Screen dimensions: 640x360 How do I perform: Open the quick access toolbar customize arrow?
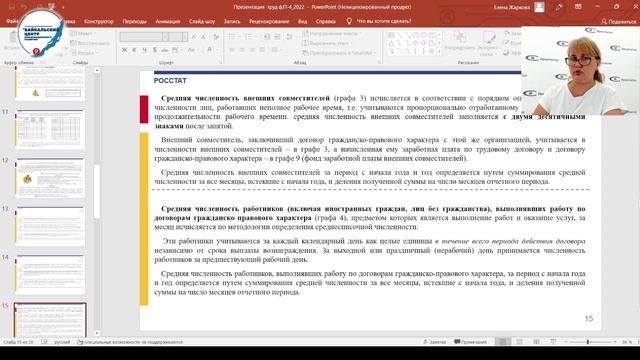pyautogui.click(x=63, y=7)
